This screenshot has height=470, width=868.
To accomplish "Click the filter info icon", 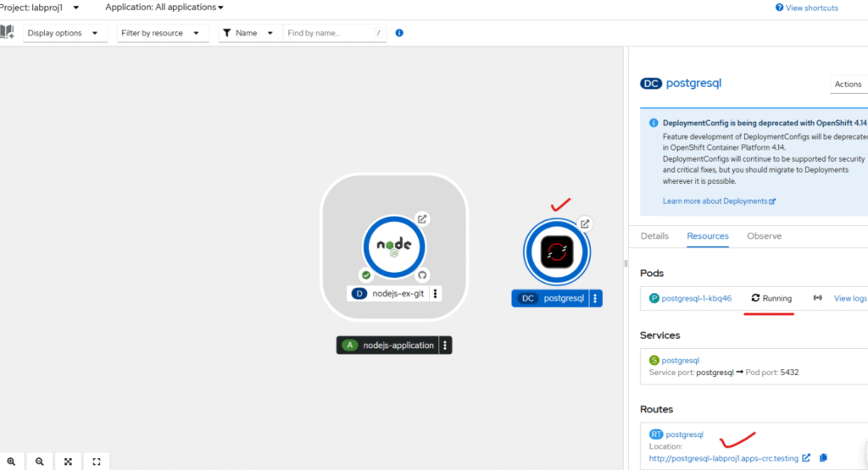I will coord(399,33).
